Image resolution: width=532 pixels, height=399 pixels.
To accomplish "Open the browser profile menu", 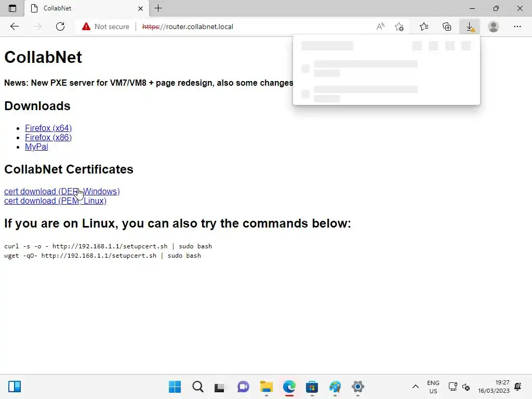I will [x=494, y=26].
